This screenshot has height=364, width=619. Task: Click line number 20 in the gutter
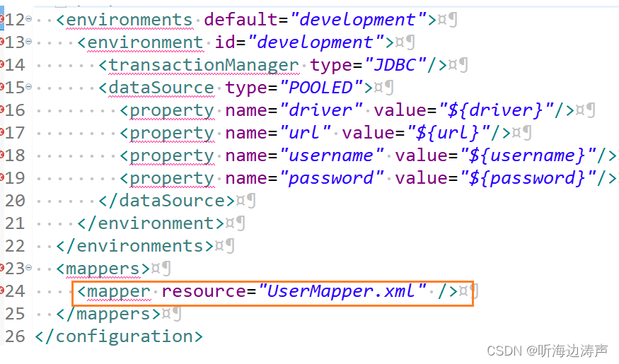tap(15, 201)
